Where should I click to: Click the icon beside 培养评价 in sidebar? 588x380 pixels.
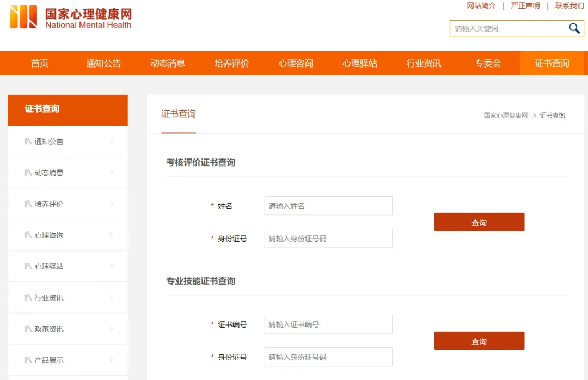28,204
